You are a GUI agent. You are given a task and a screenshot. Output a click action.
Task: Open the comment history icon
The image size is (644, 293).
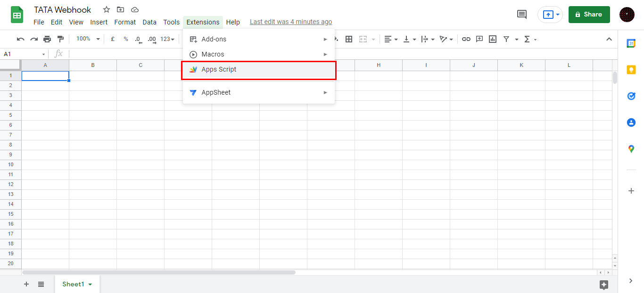click(x=522, y=15)
